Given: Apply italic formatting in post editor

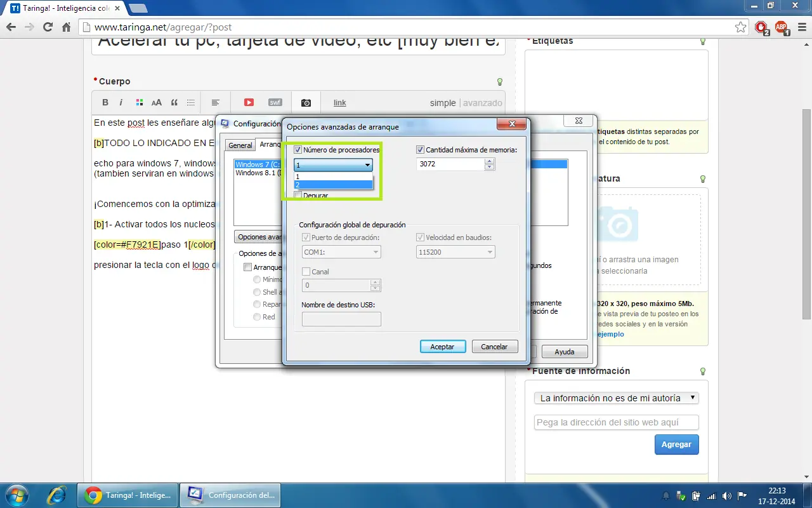Looking at the screenshot, I should click(121, 103).
